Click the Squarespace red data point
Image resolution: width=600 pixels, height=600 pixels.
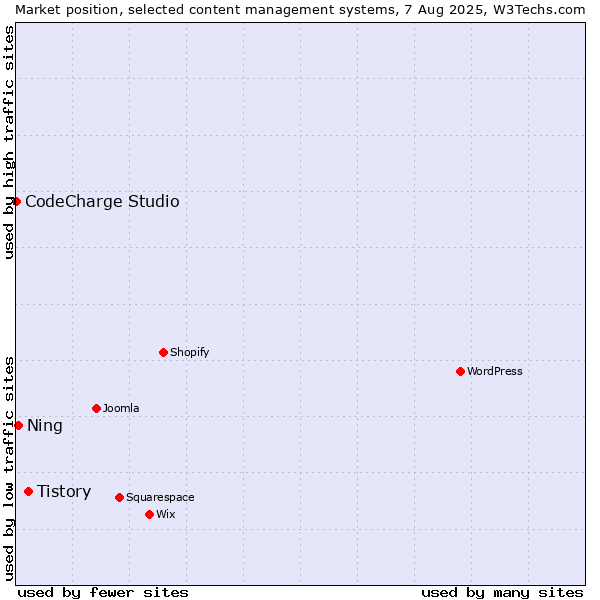[119, 497]
